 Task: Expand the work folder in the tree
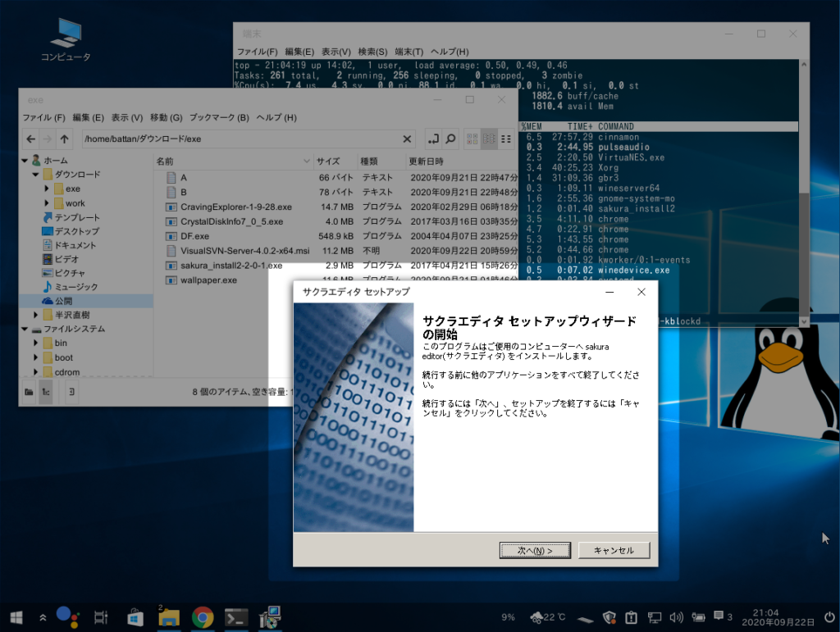point(47,202)
